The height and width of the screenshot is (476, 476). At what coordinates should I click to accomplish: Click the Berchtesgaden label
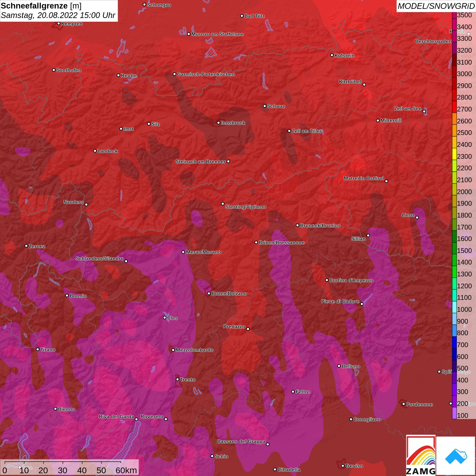[x=434, y=41]
